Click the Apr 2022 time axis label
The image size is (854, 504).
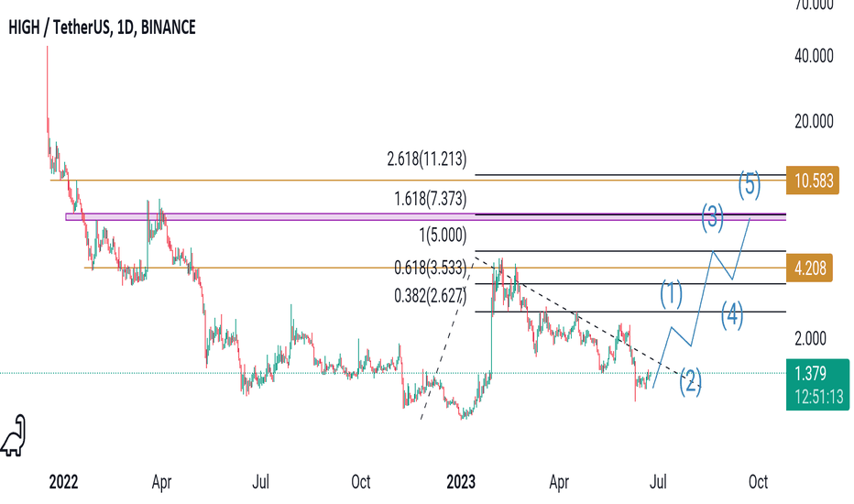pyautogui.click(x=162, y=482)
